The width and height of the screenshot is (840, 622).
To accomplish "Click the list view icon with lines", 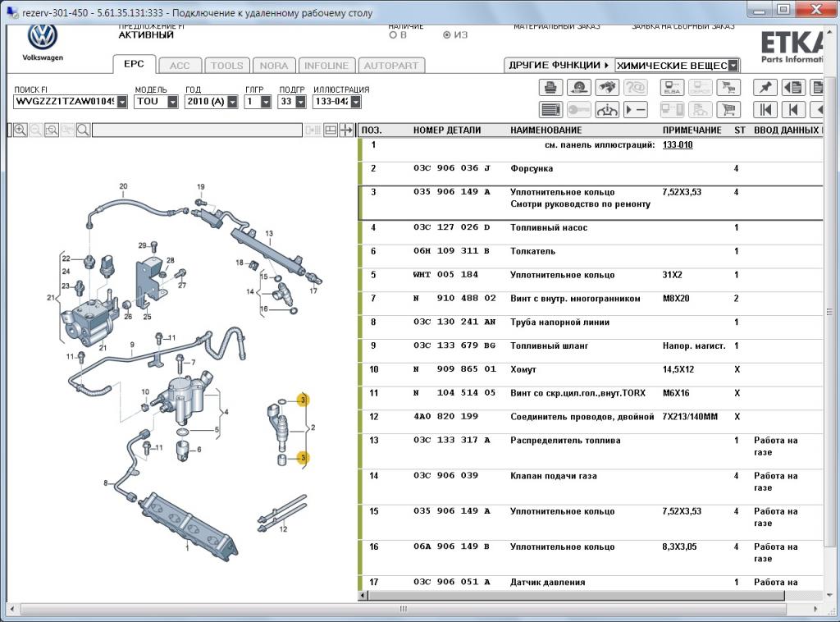I will [x=550, y=110].
